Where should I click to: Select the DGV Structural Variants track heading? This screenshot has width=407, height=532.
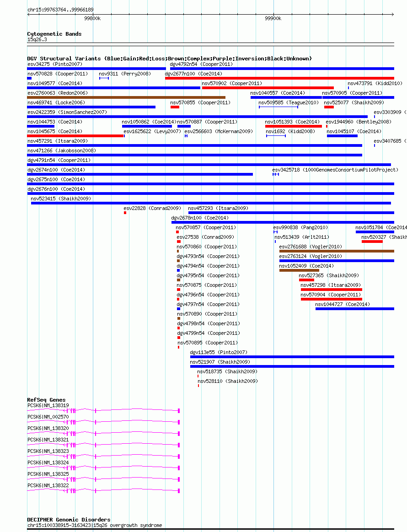(170, 59)
